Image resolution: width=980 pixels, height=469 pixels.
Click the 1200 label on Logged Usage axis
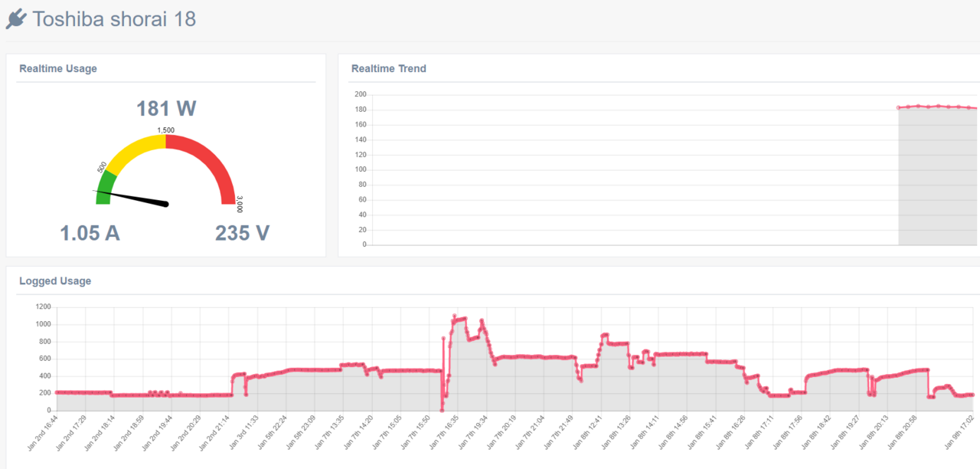tap(44, 307)
